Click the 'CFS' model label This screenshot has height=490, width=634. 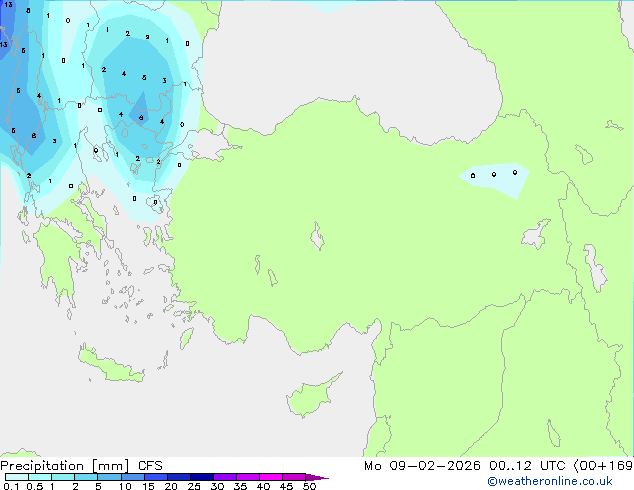pyautogui.click(x=150, y=466)
